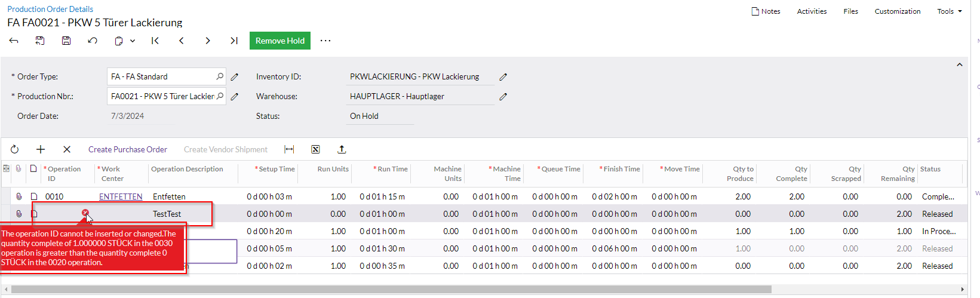The width and height of the screenshot is (980, 298).
Task: Open the Activities menu item
Action: coord(812,11)
